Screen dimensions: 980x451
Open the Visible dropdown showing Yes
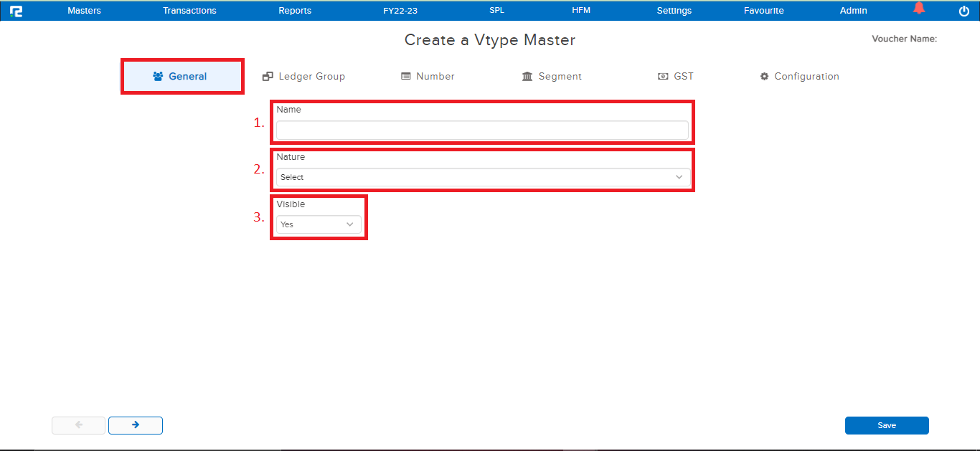(x=318, y=224)
